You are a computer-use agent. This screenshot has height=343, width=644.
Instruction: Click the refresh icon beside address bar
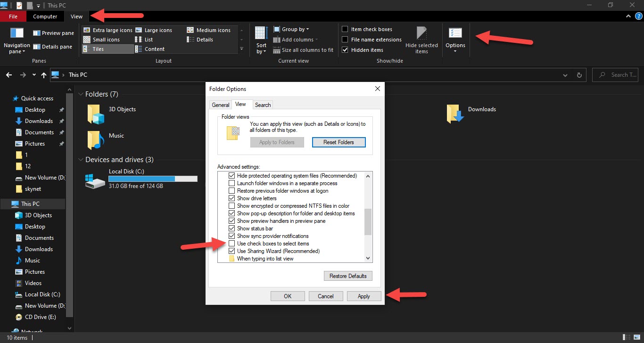coord(579,75)
